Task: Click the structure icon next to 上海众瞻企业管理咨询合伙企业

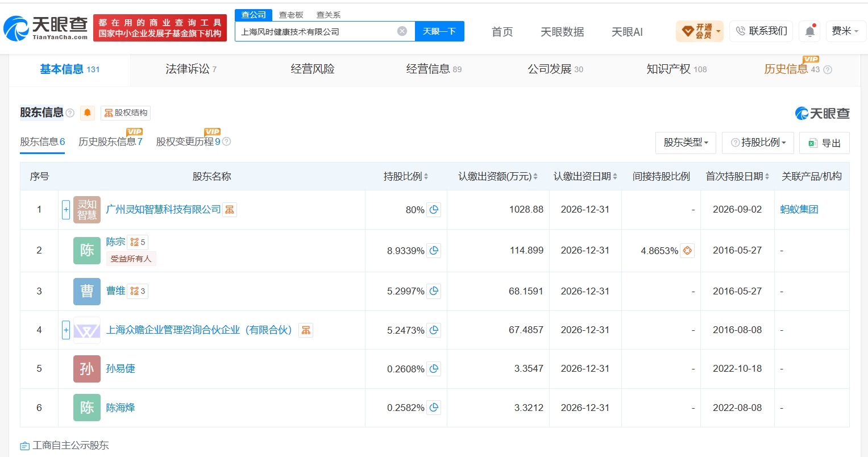Action: 306,330
